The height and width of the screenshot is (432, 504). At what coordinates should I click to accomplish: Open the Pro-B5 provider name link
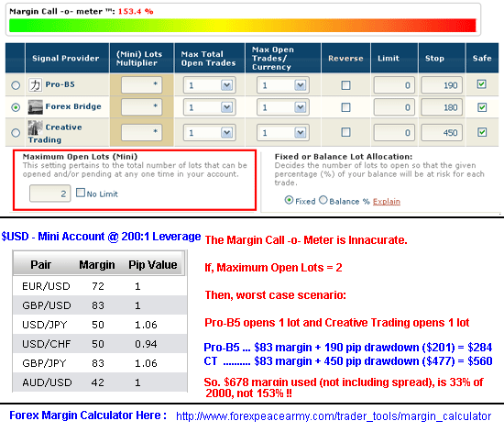click(x=60, y=84)
